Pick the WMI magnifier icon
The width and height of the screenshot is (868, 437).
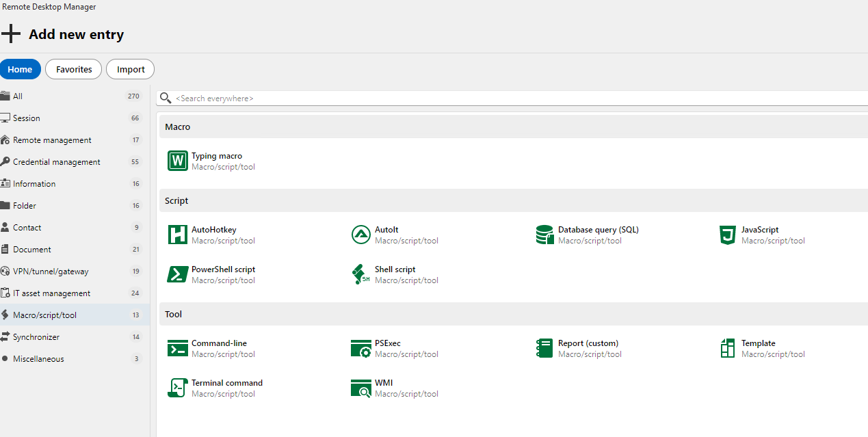click(361, 388)
